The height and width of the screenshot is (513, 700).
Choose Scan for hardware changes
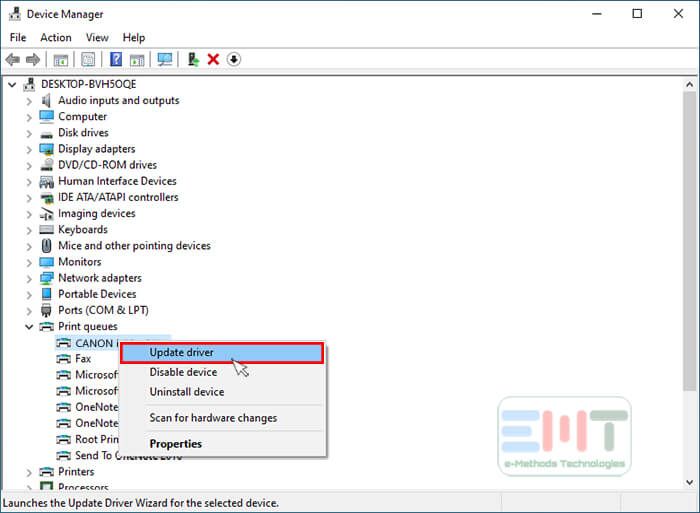pos(213,418)
